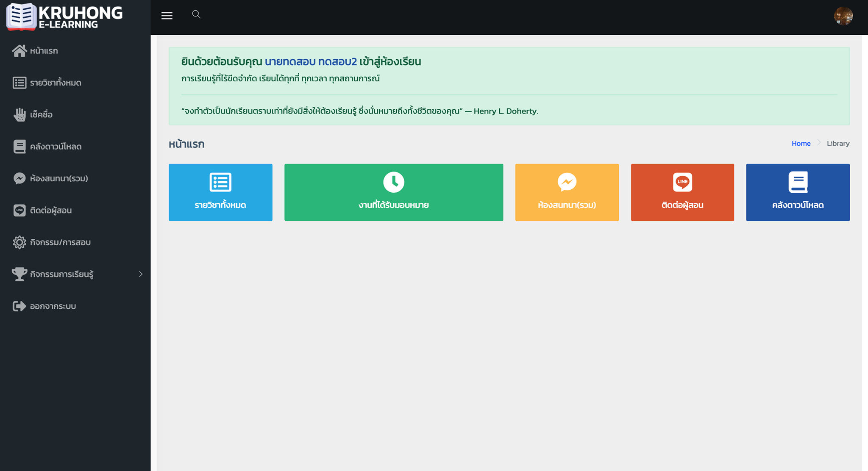Click the course list icon in sidebar
The height and width of the screenshot is (471, 868).
(x=19, y=83)
